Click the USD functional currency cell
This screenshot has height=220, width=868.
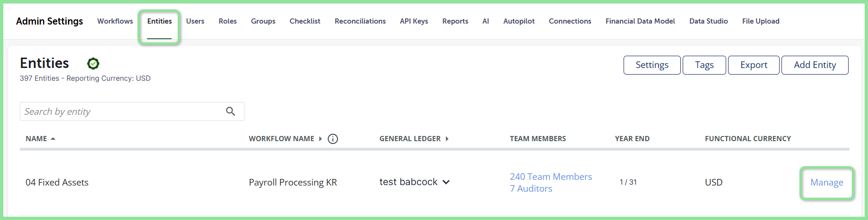point(714,182)
